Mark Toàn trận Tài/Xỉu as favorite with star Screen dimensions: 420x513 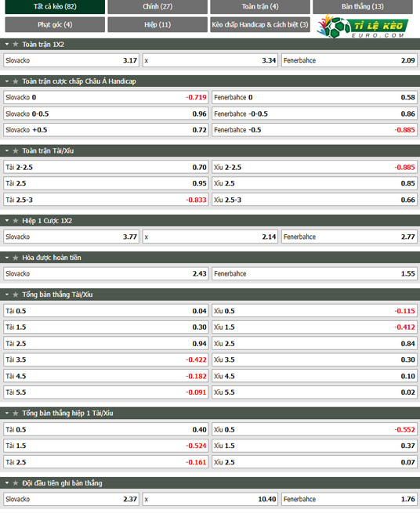pyautogui.click(x=16, y=151)
